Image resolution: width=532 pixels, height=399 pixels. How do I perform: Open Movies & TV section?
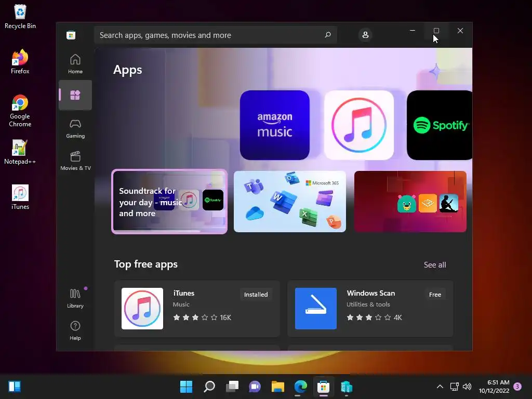(x=75, y=161)
